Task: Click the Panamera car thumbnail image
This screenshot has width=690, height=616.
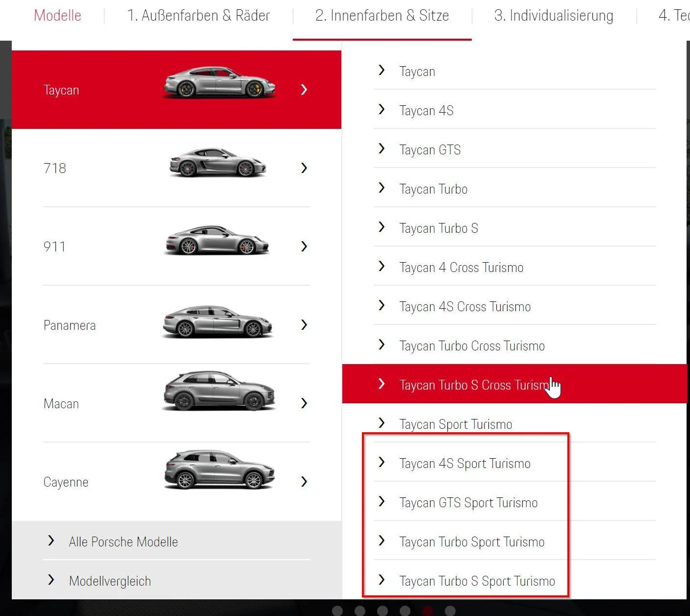Action: pos(218,321)
